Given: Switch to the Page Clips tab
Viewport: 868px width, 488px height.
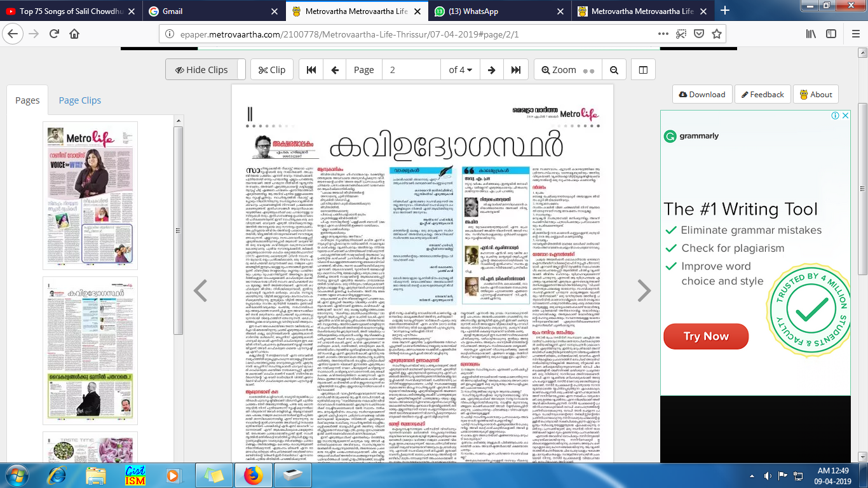Looking at the screenshot, I should pyautogui.click(x=79, y=100).
